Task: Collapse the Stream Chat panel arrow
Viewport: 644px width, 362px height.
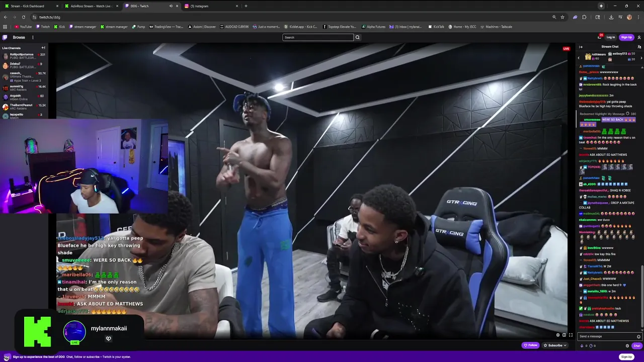Action: click(581, 47)
